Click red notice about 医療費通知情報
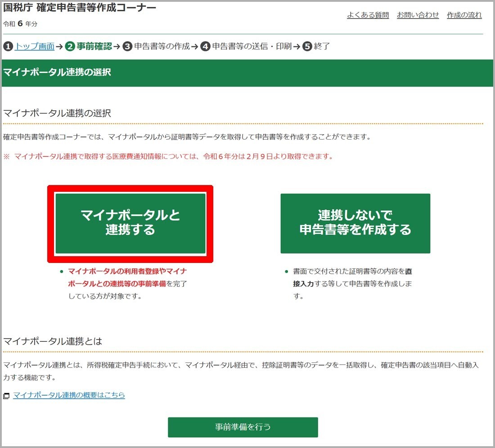495x448 pixels. [x=168, y=156]
